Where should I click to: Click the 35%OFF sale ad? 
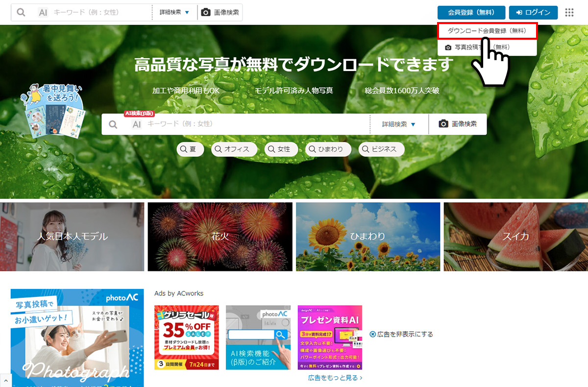187,338
